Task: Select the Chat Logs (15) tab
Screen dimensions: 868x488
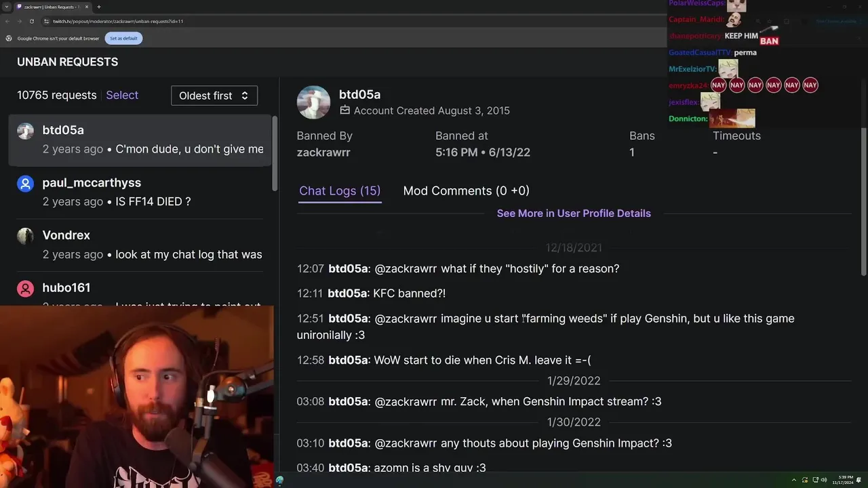Action: [x=340, y=191]
